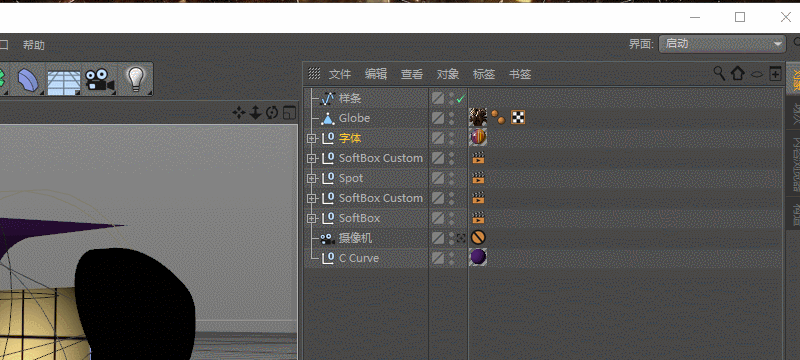
Task: Click the camera tool in the toolbar
Action: point(99,80)
